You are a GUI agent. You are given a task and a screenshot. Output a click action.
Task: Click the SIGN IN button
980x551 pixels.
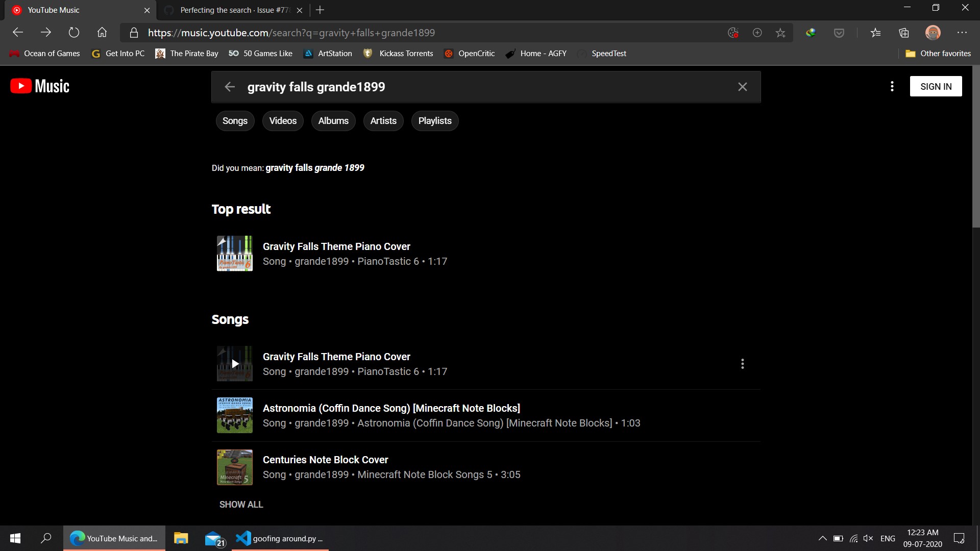(936, 86)
